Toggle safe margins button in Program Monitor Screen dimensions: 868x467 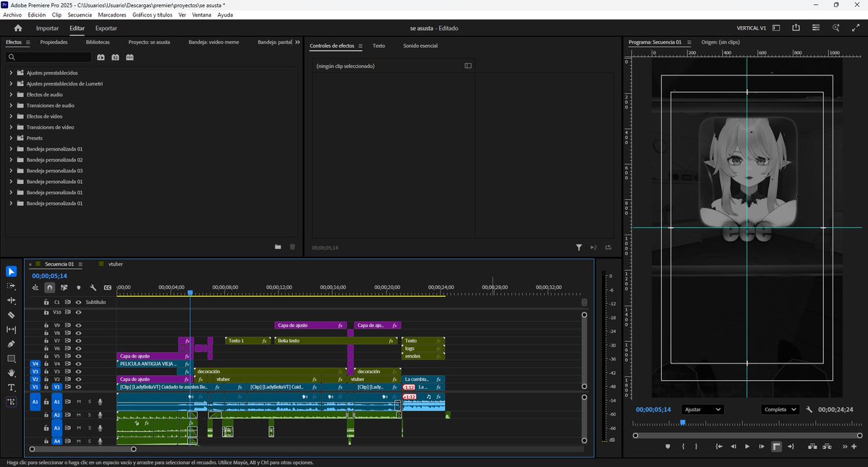pyautogui.click(x=776, y=447)
